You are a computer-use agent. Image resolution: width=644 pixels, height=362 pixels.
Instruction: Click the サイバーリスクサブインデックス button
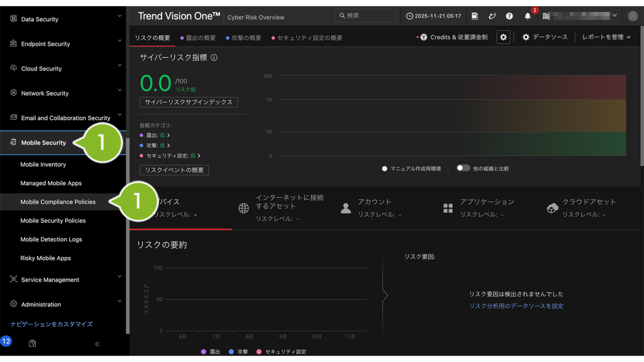pyautogui.click(x=187, y=102)
